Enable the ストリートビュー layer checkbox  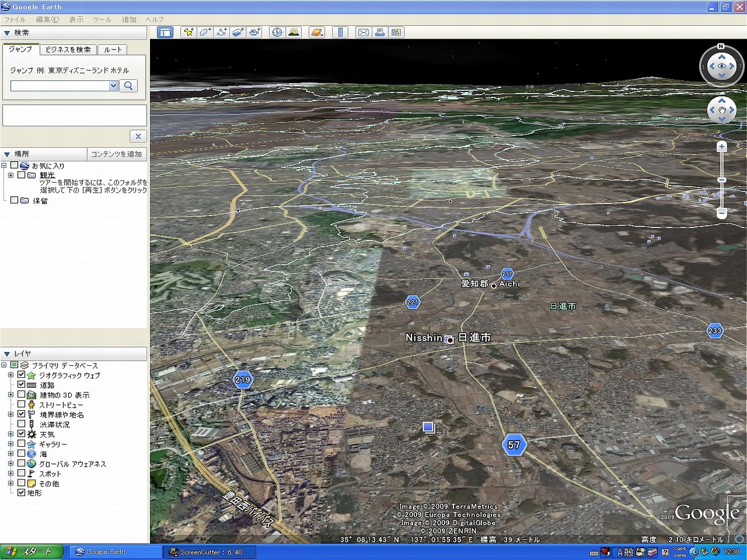tap(21, 404)
